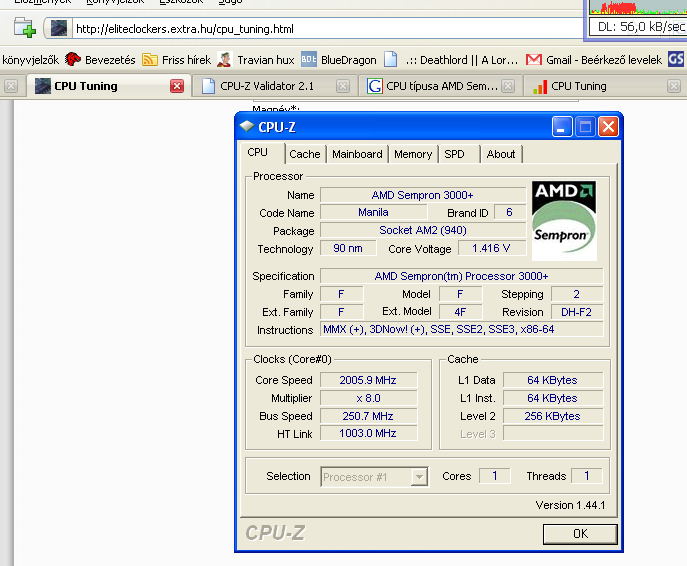Close the CPU-Z window
Screen dimensions: 687x566
pyautogui.click(x=609, y=127)
